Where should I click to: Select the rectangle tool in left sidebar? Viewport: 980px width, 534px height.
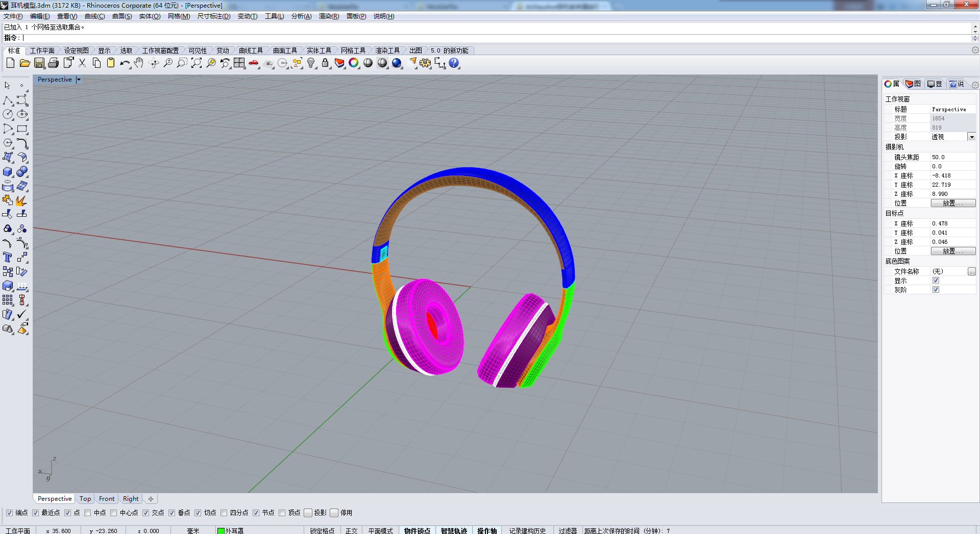tap(22, 129)
